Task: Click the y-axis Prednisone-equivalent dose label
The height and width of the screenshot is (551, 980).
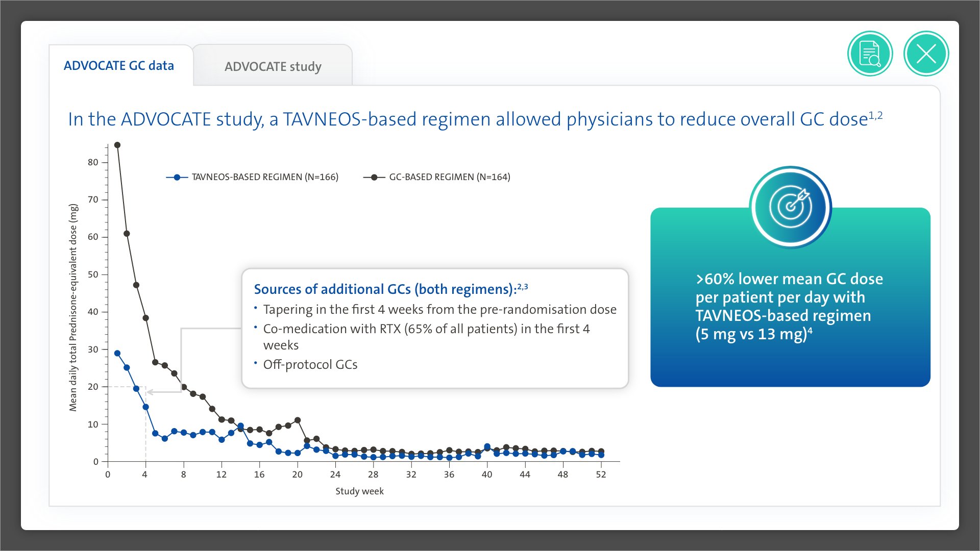Action: (73, 307)
